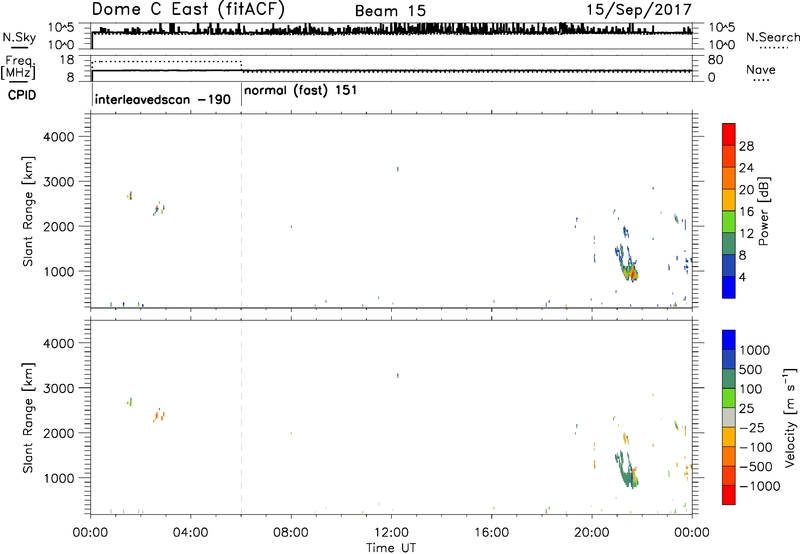
Task: Click the velocity panel 'Slant Range [km]' label
Action: [x=28, y=418]
